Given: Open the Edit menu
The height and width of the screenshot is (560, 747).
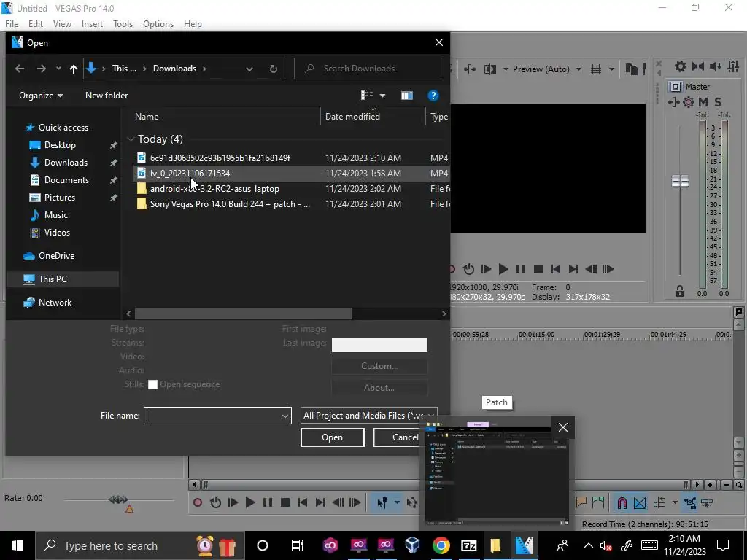Looking at the screenshot, I should click(36, 24).
